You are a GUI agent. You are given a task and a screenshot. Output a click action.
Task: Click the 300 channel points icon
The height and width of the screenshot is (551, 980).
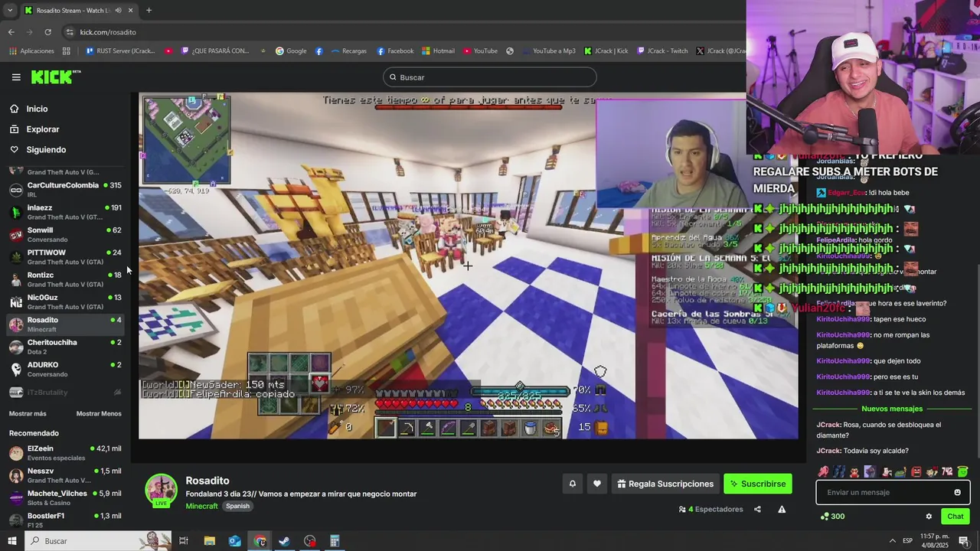pos(832,517)
